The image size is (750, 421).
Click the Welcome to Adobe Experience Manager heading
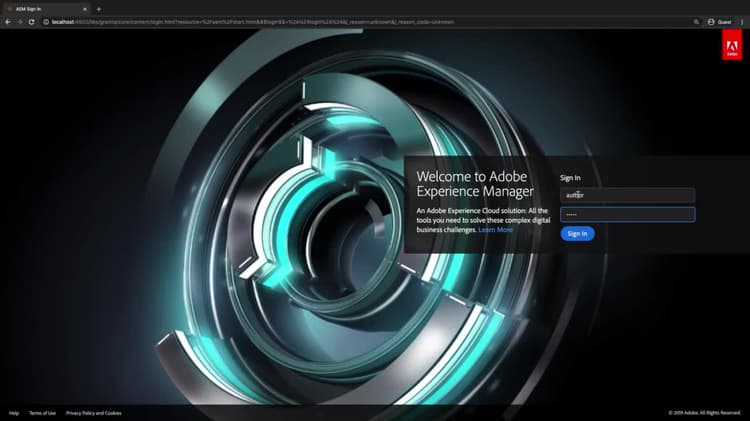[474, 184]
